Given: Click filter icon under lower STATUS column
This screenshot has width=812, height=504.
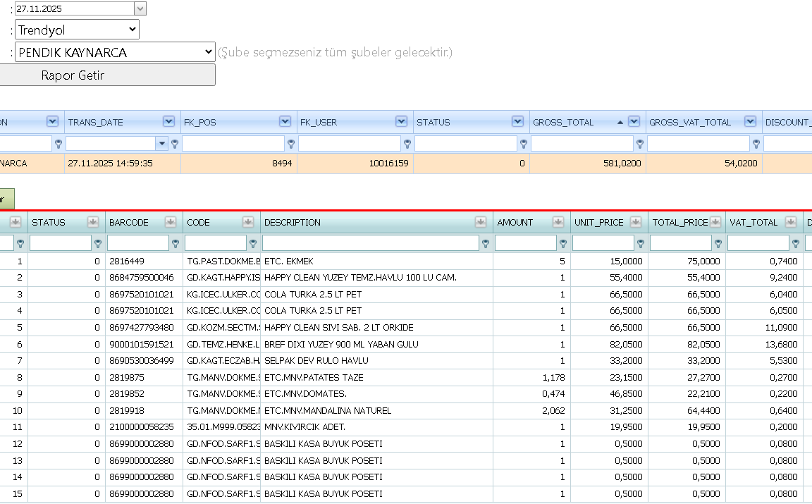Looking at the screenshot, I should pyautogui.click(x=98, y=243).
